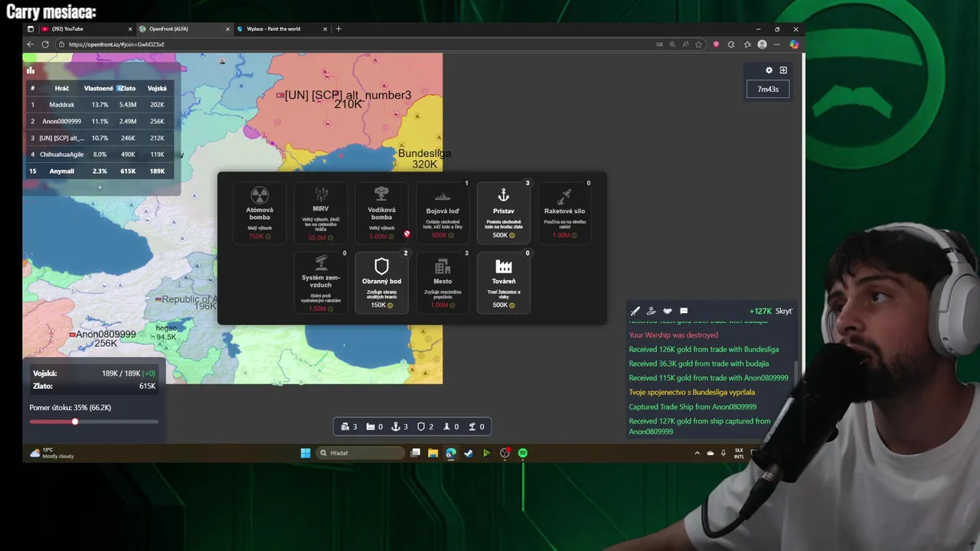Viewport: 980px width, 551px height.
Task: Open Spotify from the taskbar
Action: click(x=522, y=453)
